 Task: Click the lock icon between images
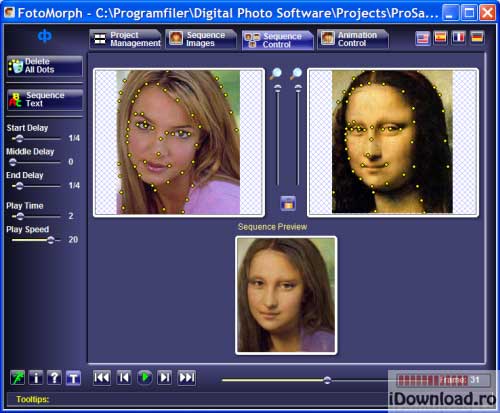tap(288, 203)
